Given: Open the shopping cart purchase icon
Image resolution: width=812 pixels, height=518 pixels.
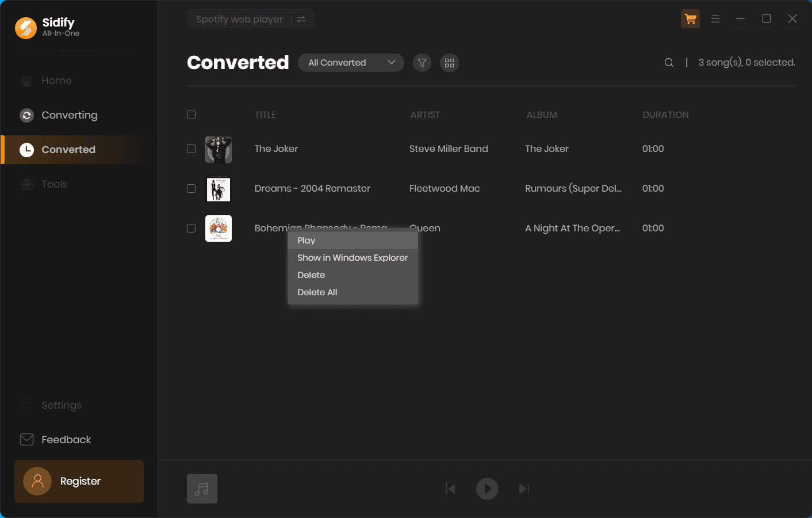Looking at the screenshot, I should click(x=690, y=19).
